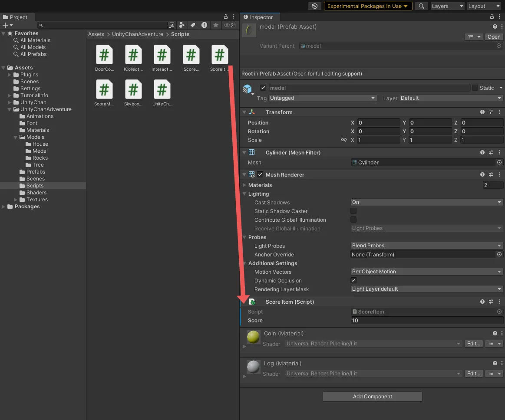
Task: Click the Open prefab button
Action: click(x=494, y=37)
